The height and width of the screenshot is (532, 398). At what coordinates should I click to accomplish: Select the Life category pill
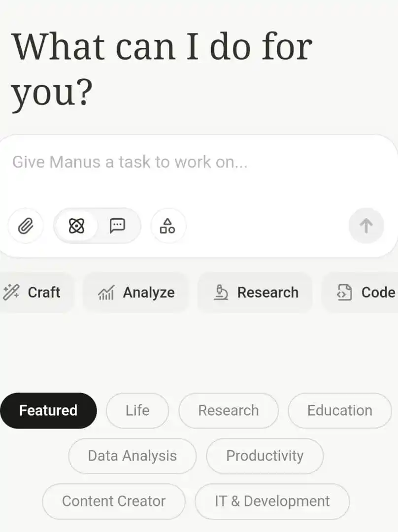click(137, 410)
